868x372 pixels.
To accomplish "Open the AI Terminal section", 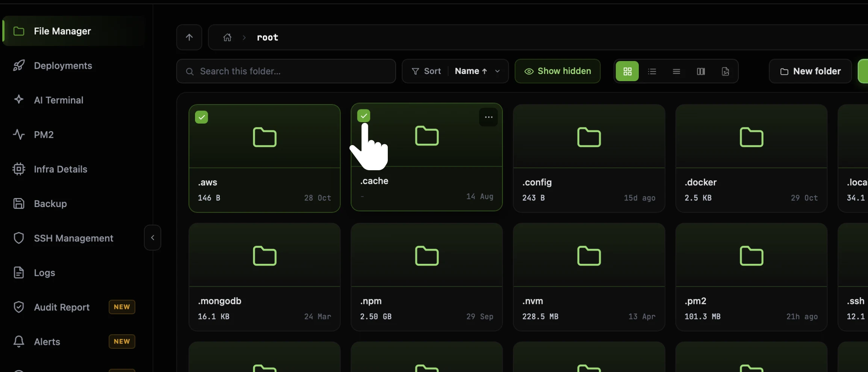I will [x=59, y=100].
